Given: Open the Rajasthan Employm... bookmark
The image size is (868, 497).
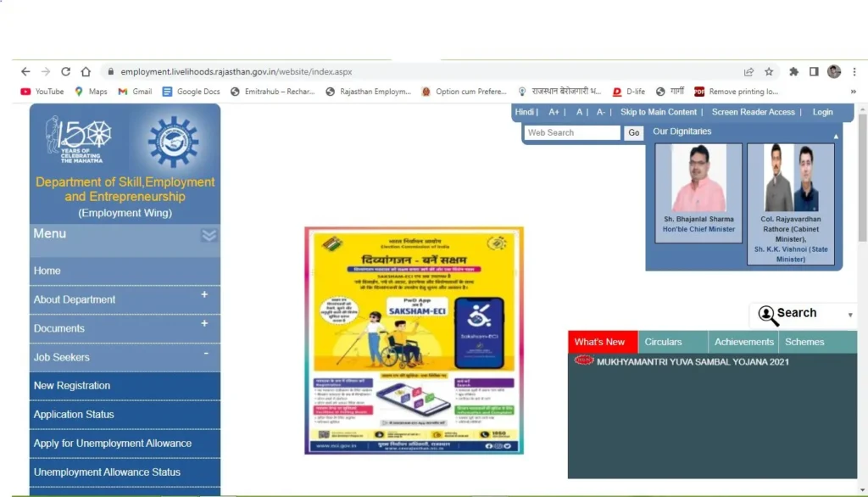Looking at the screenshot, I should point(368,92).
